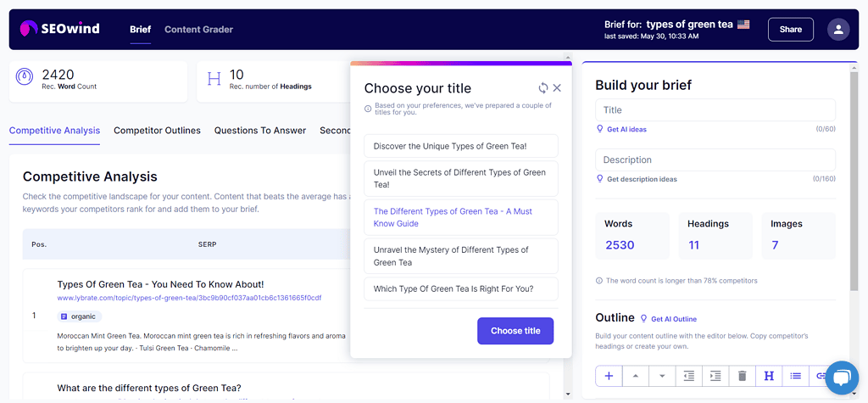Click the main content scrollbar up arrow
This screenshot has width=868, height=403.
[567, 57]
